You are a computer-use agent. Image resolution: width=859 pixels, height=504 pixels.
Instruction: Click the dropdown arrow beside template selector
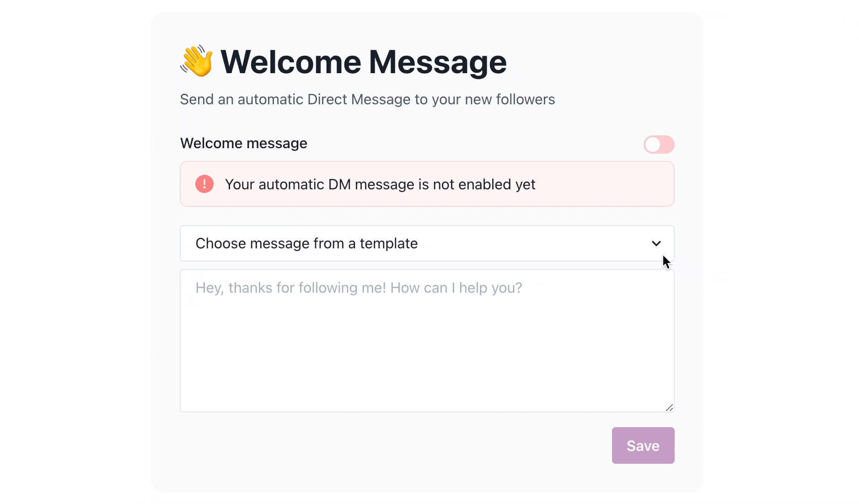pyautogui.click(x=656, y=243)
